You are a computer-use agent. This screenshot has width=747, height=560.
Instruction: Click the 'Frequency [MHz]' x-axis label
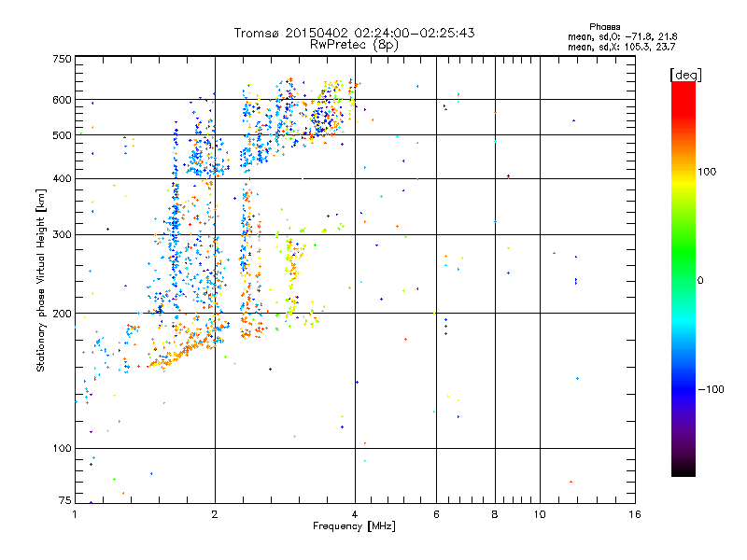click(354, 526)
